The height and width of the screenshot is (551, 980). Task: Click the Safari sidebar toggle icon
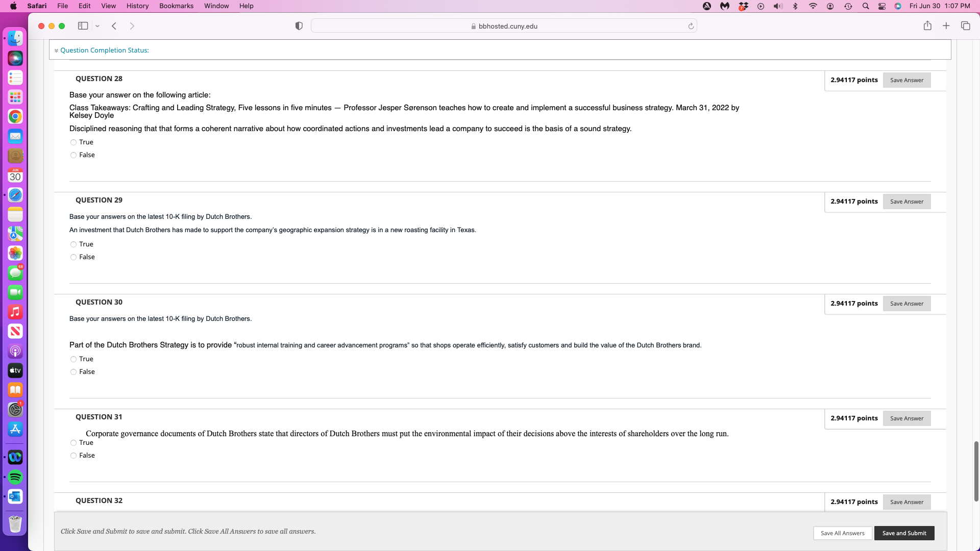pyautogui.click(x=83, y=26)
